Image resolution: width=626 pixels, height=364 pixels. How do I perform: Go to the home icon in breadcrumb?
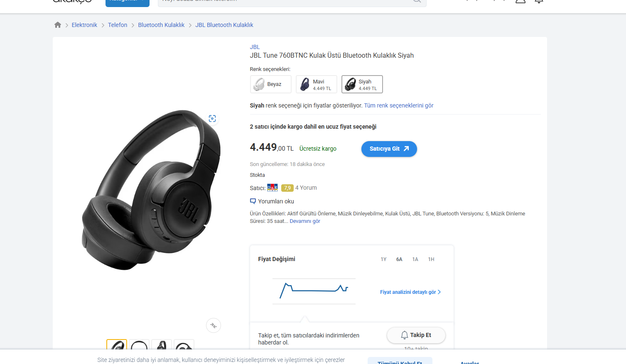[58, 25]
